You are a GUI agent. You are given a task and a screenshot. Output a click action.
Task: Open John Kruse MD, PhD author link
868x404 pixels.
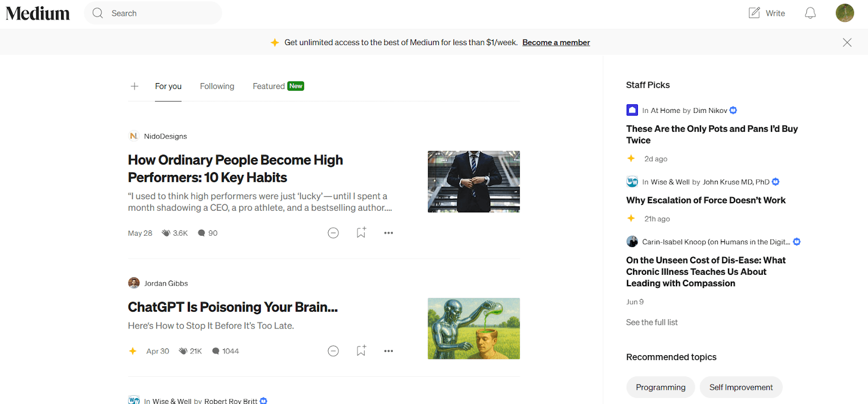coord(736,182)
